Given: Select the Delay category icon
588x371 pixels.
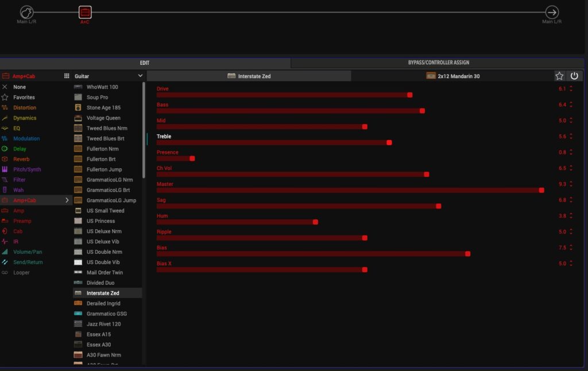Looking at the screenshot, I should pos(5,149).
